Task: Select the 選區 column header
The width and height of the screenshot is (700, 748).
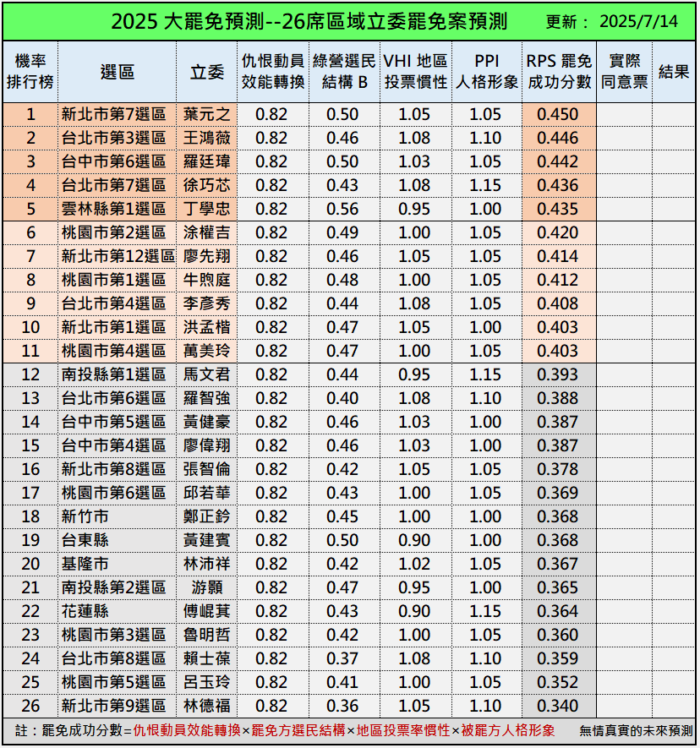Action: pos(117,72)
